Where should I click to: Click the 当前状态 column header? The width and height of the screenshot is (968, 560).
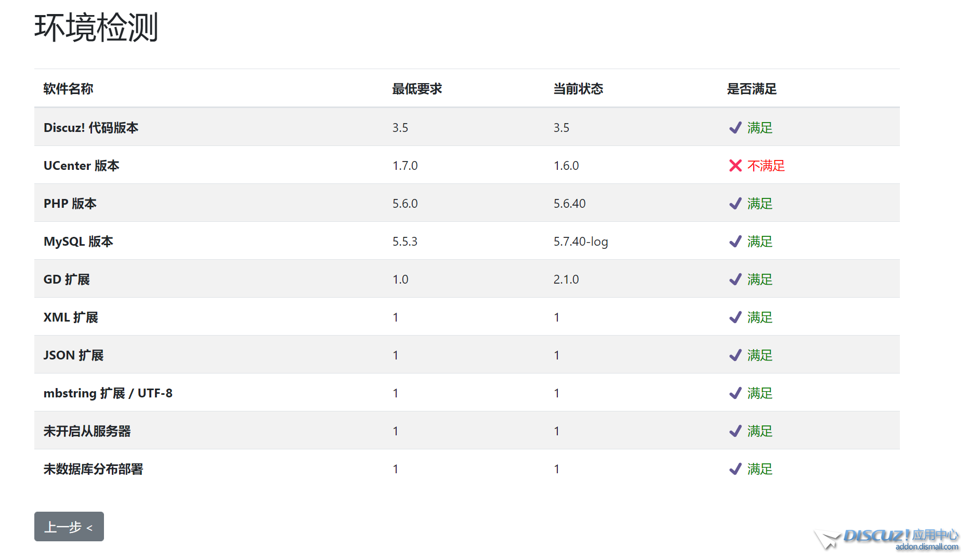click(578, 89)
